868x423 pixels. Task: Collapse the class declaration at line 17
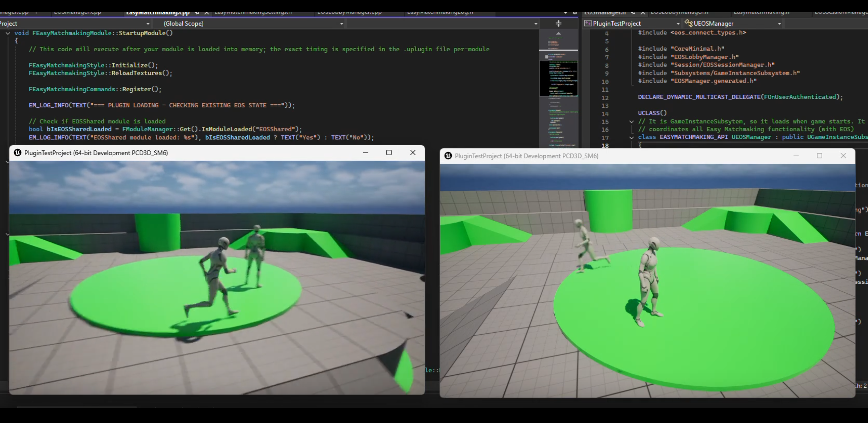click(631, 137)
